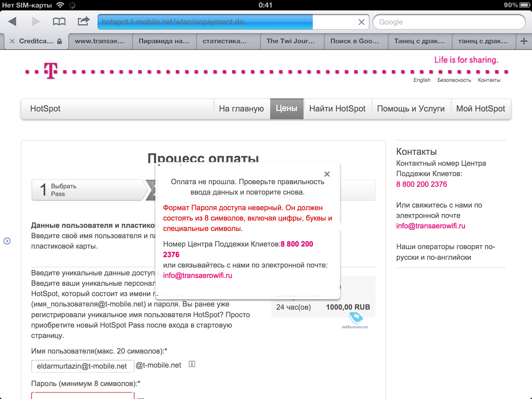
Task: Open the bookmarks book icon
Action: (59, 22)
